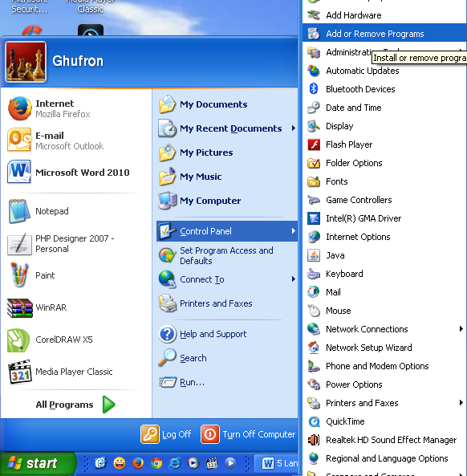Open QuickTime settings
This screenshot has height=476, width=467.
pos(384,421)
